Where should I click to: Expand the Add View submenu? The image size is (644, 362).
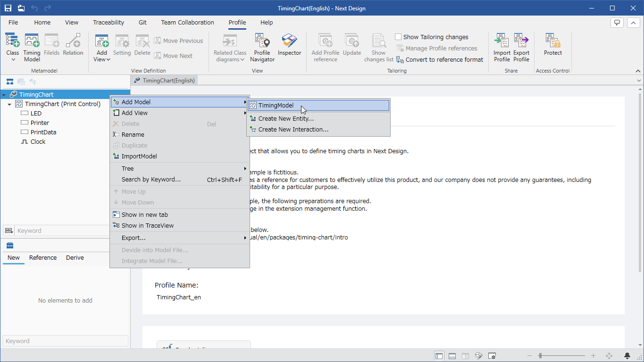[x=180, y=113]
